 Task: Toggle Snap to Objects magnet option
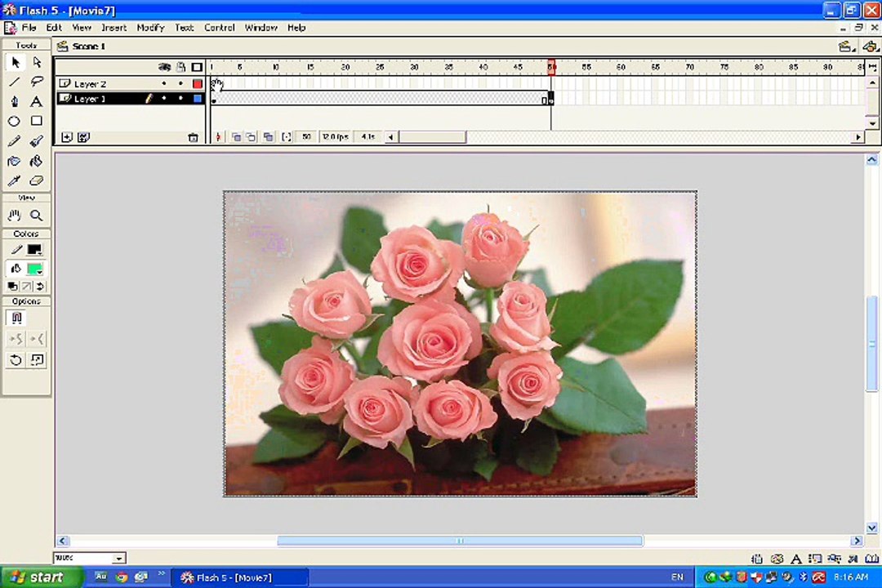click(16, 318)
